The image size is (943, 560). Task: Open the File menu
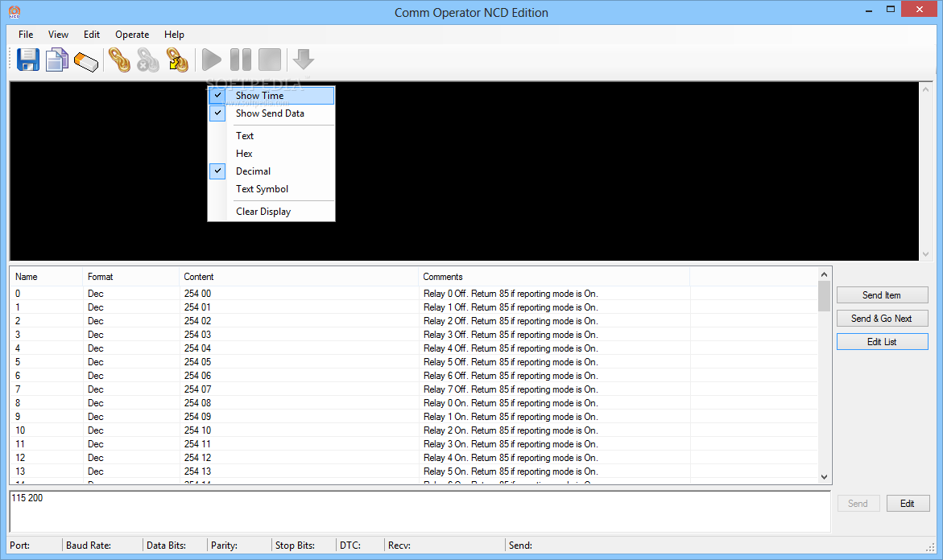pyautogui.click(x=26, y=35)
